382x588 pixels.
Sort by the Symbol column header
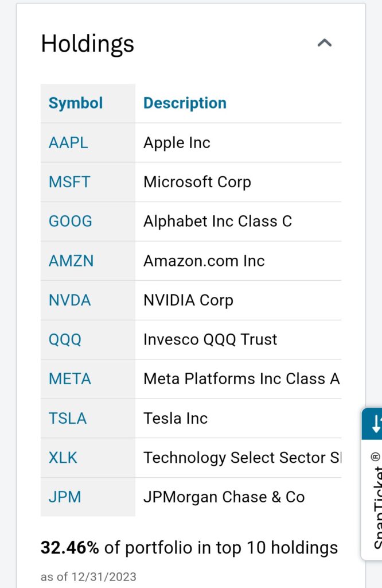point(76,103)
